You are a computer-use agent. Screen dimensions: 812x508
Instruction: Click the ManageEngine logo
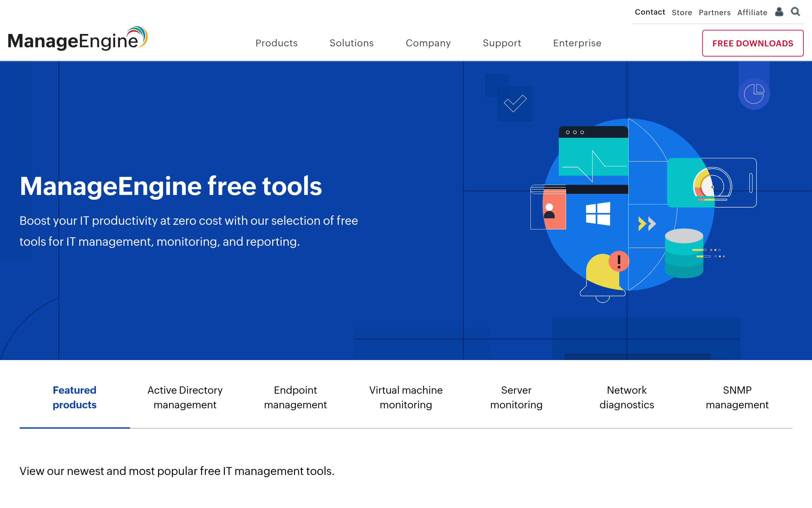click(x=77, y=39)
